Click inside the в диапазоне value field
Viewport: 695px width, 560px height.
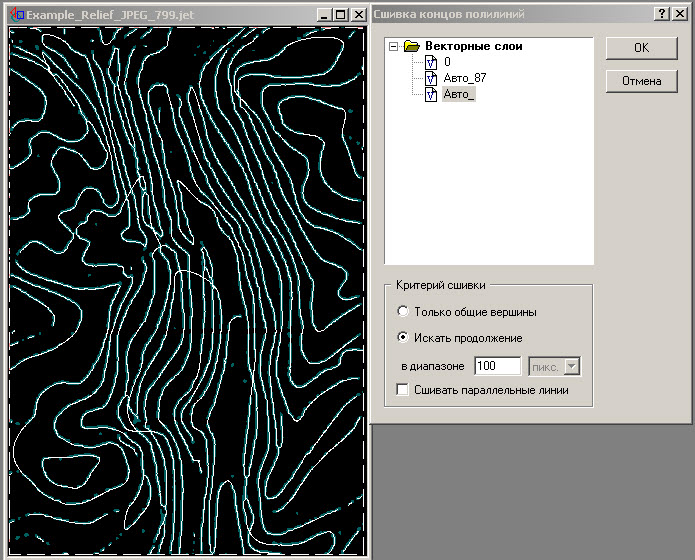click(497, 367)
